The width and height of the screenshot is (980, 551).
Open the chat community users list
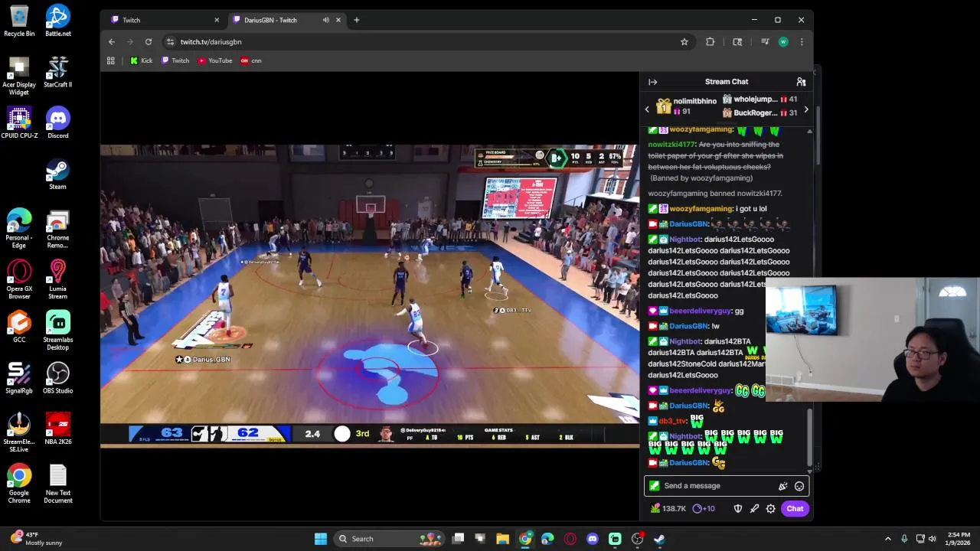(801, 82)
